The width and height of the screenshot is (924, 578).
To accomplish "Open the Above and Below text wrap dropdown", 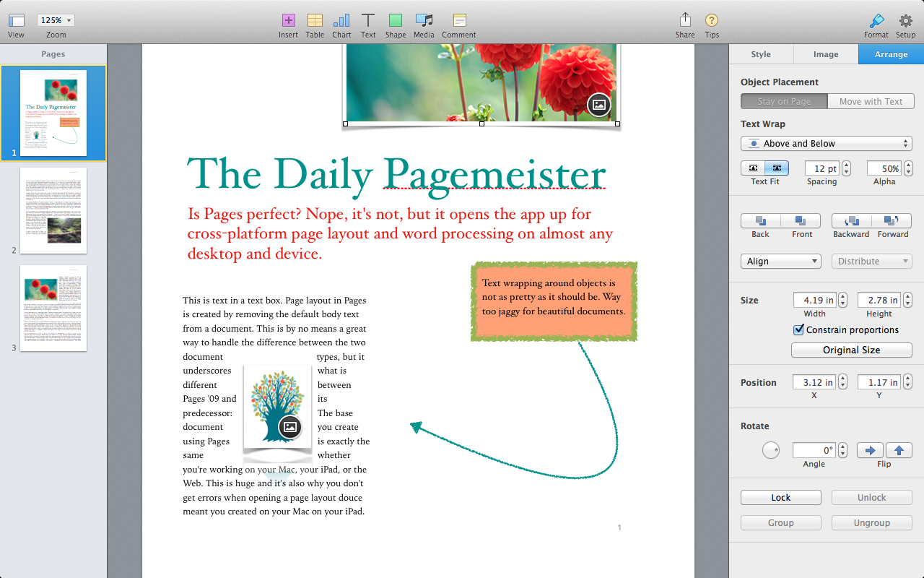I will point(827,144).
